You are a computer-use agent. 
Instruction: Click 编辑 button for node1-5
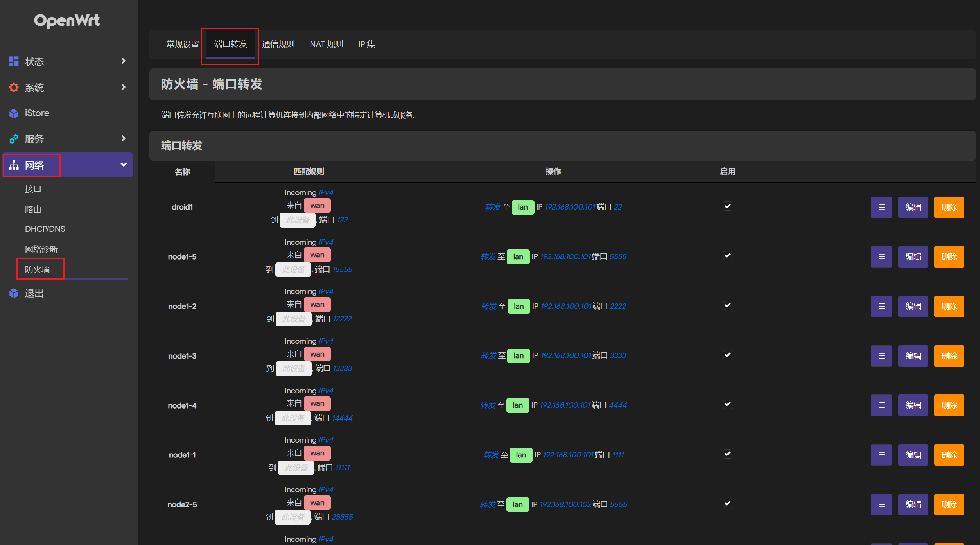(x=913, y=257)
